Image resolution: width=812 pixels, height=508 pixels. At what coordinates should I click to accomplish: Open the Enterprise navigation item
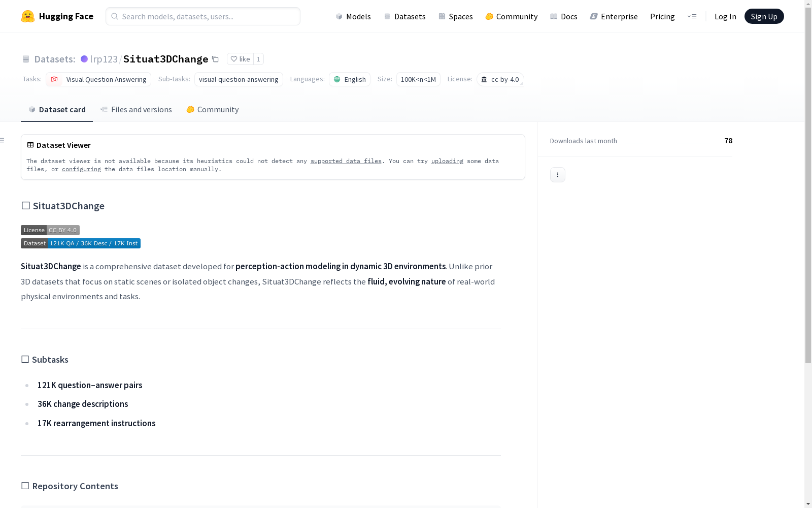tap(614, 16)
